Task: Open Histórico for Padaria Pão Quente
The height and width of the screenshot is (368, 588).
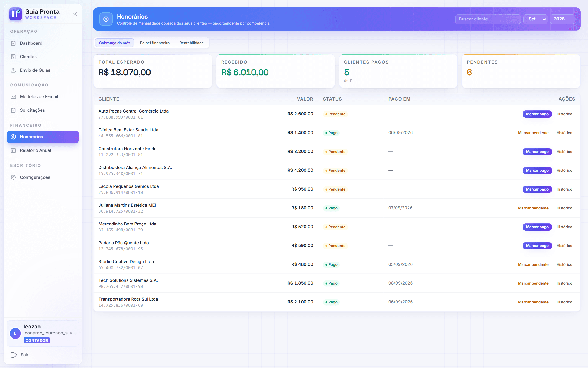Action: click(564, 246)
